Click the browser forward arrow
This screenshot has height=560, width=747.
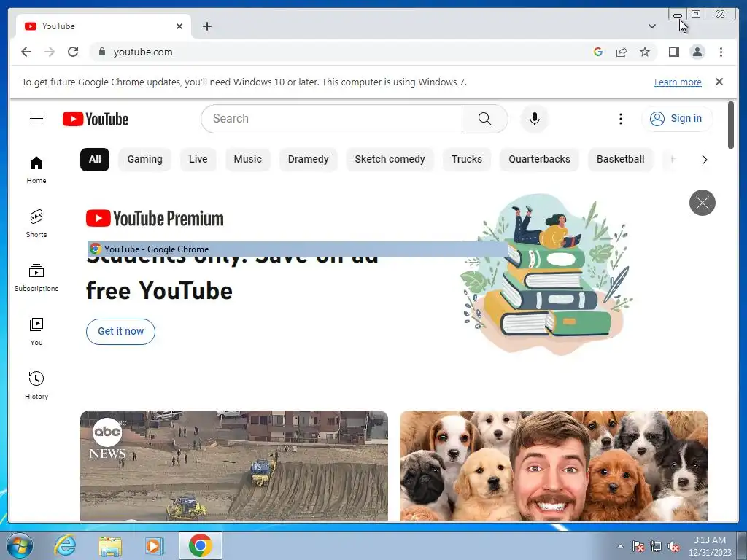pyautogui.click(x=50, y=52)
